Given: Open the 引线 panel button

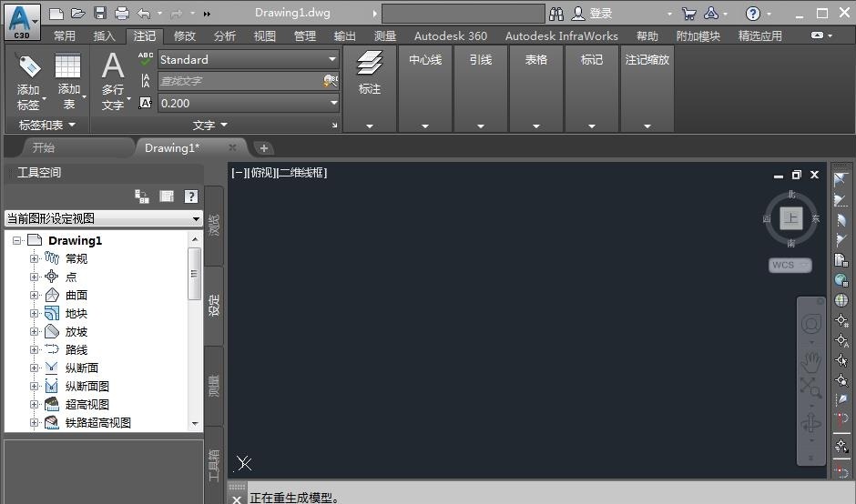Looking at the screenshot, I should coord(481,88).
